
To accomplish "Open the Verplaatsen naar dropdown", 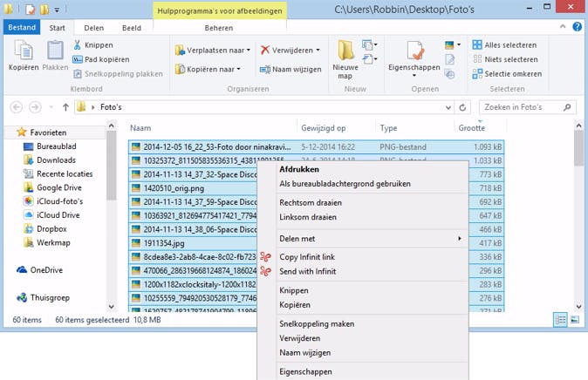I will [213, 51].
